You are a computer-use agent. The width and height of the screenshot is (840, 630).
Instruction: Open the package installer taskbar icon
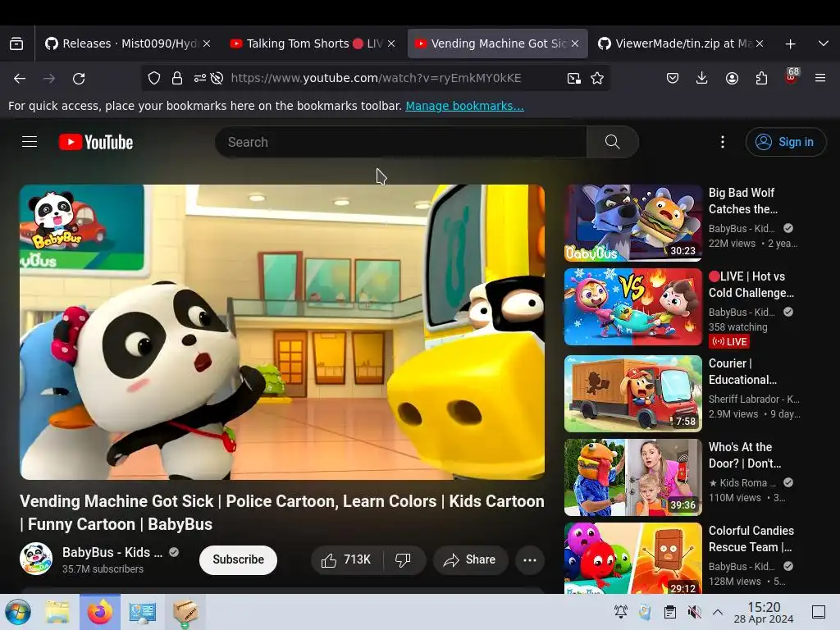pyautogui.click(x=185, y=612)
